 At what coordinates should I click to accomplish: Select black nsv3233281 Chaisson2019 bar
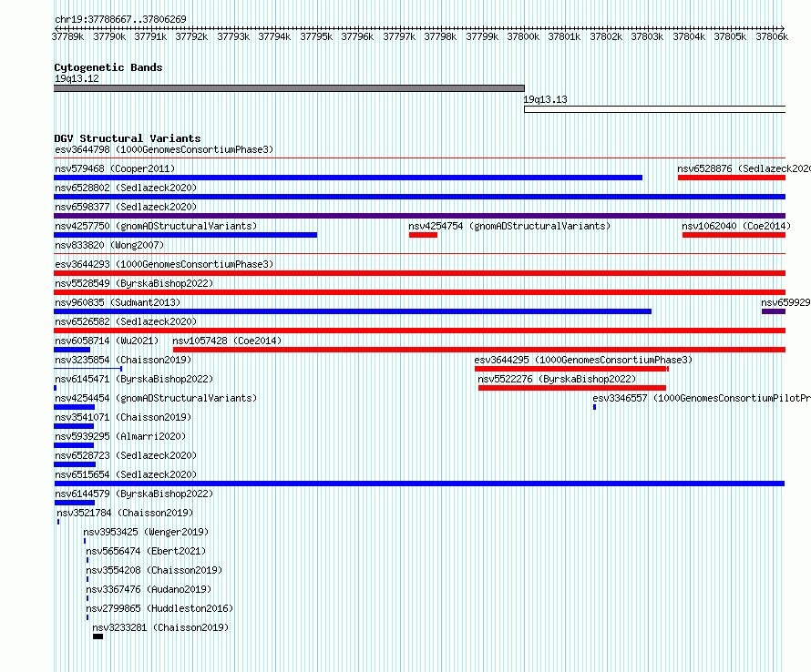pos(98,636)
